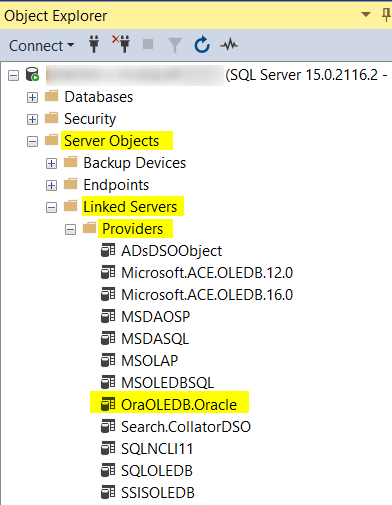Image resolution: width=392 pixels, height=505 pixels.
Task: Click the SQL Server 15.0.2116.2 version text
Action: (x=307, y=75)
